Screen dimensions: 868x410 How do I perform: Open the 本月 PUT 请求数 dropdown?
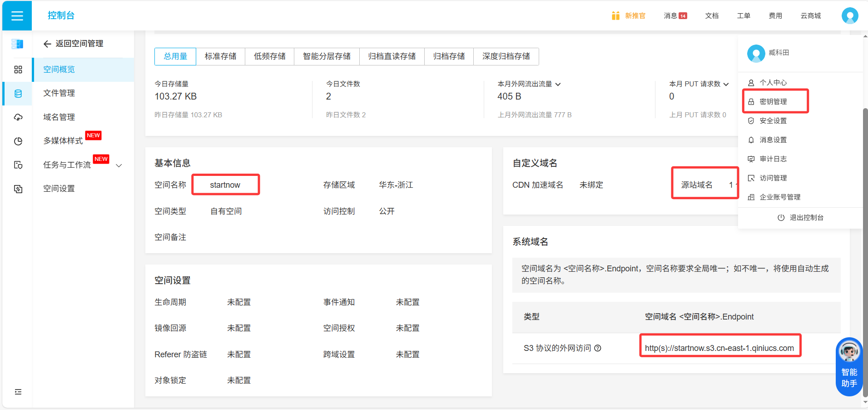click(x=726, y=84)
